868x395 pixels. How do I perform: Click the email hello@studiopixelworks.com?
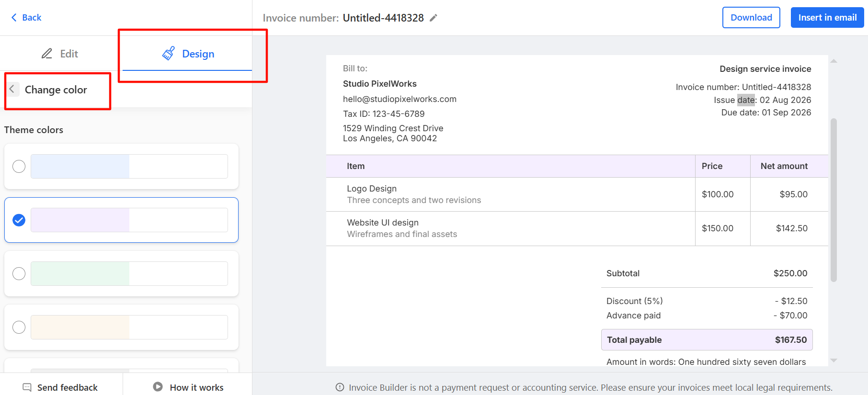(x=400, y=99)
